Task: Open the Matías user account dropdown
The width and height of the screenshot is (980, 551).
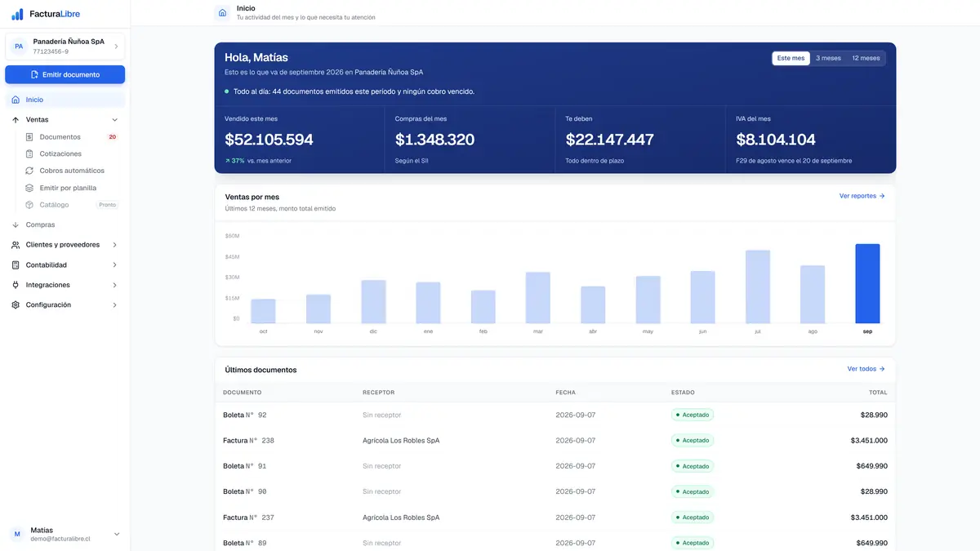Action: [65, 534]
